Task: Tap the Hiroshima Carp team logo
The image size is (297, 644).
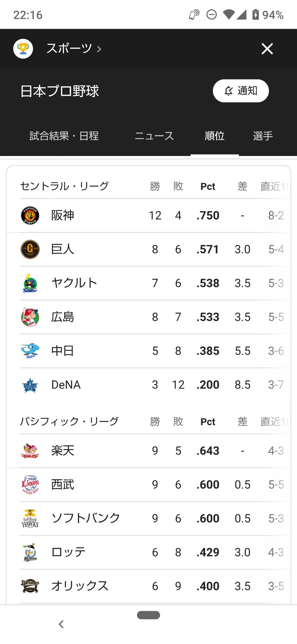Action: click(30, 317)
